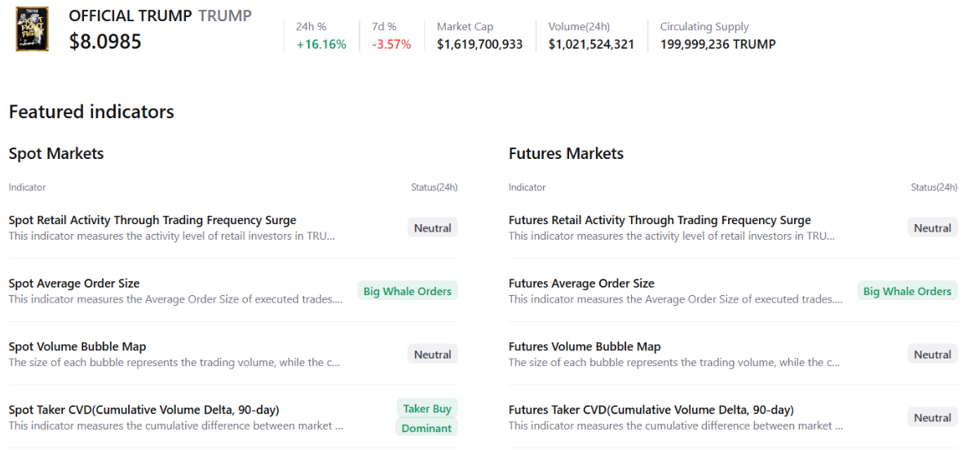Click Neutral badge for Futures Volume Bubble Map
980x450 pixels.
[x=932, y=355]
